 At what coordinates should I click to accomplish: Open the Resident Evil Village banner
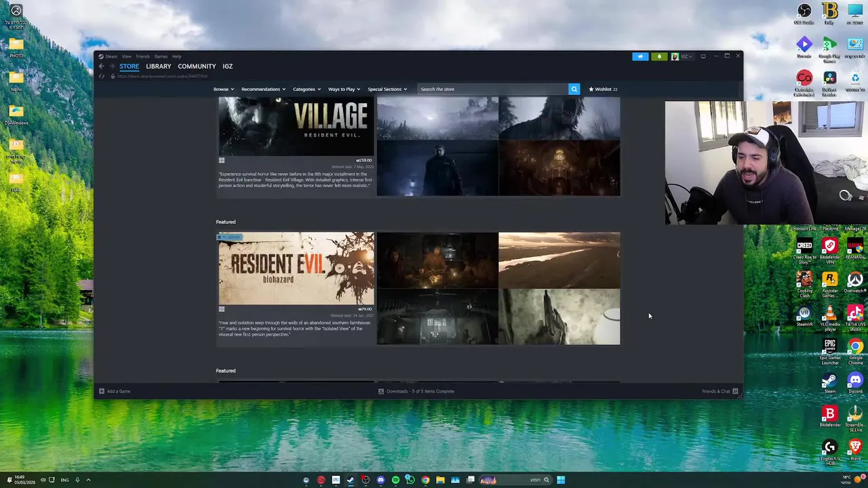pyautogui.click(x=296, y=126)
